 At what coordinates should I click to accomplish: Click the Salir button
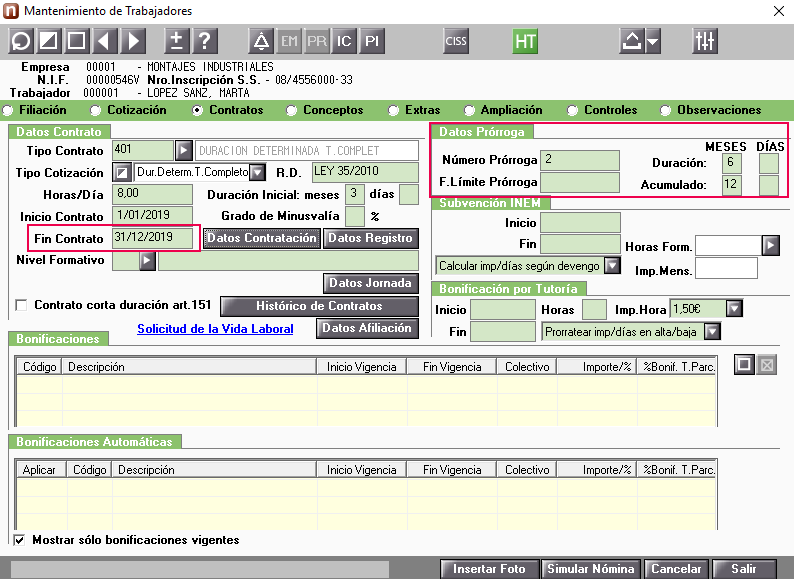pyautogui.click(x=743, y=569)
